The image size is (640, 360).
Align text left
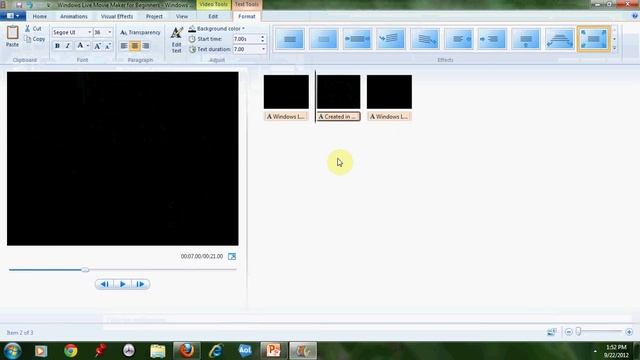pos(124,46)
